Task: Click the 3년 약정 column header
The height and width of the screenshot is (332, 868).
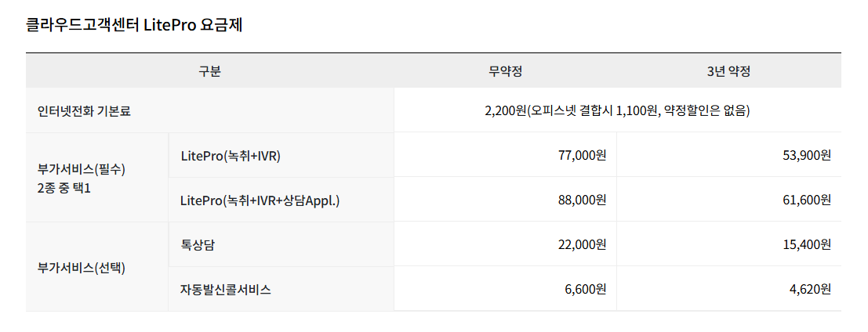Action: click(x=728, y=71)
